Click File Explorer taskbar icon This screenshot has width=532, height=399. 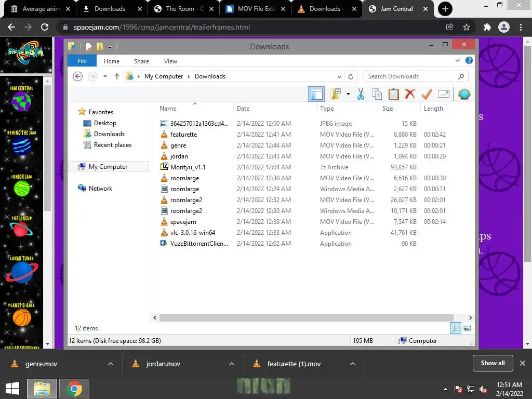pos(42,389)
